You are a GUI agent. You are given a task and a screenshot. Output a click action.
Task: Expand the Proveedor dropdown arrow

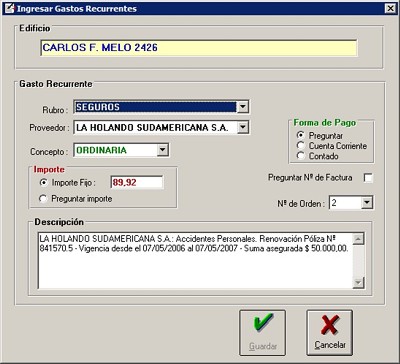243,127
